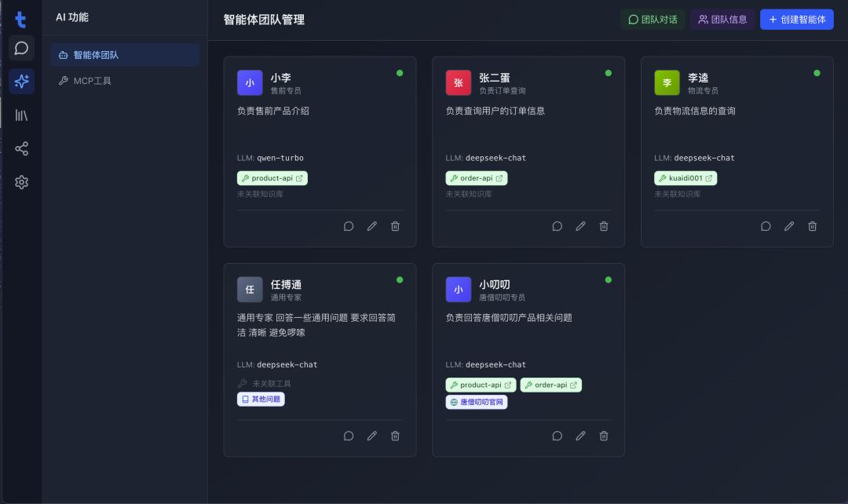Delete the 小李 agent card

point(395,226)
